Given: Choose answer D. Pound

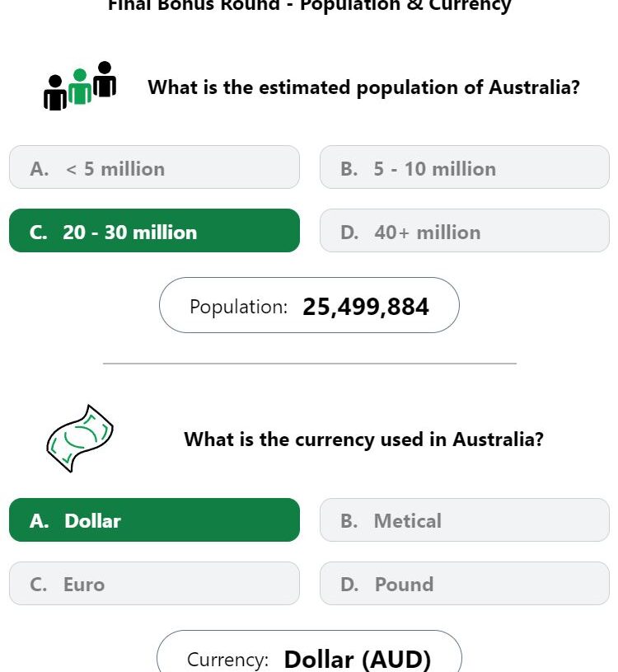Looking at the screenshot, I should (465, 584).
